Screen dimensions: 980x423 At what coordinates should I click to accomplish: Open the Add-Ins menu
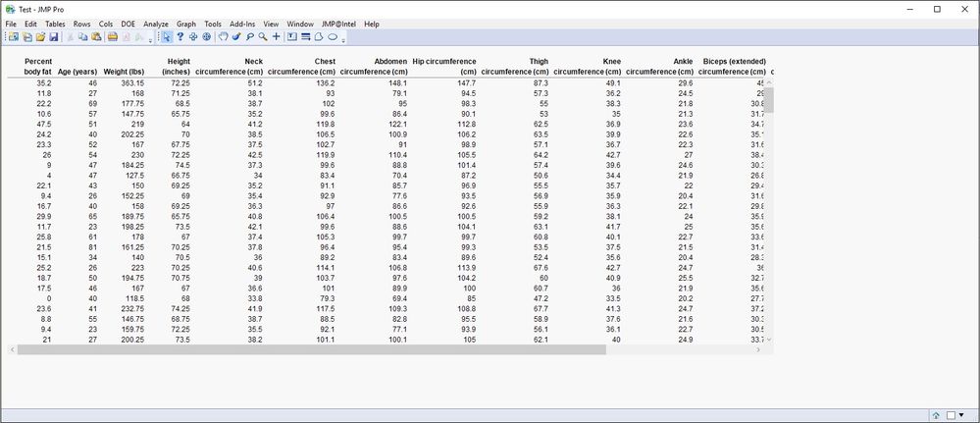point(242,24)
